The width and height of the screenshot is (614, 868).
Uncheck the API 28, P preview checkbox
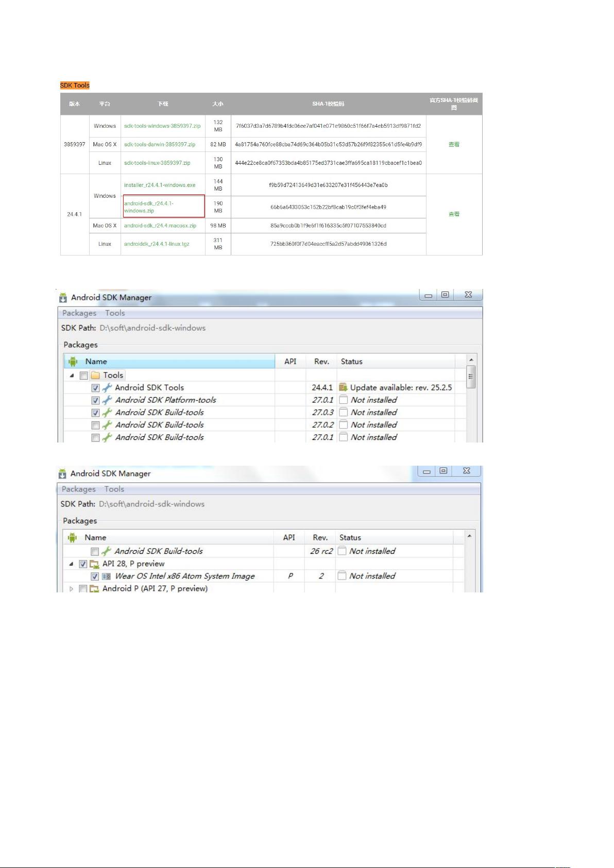click(x=83, y=564)
